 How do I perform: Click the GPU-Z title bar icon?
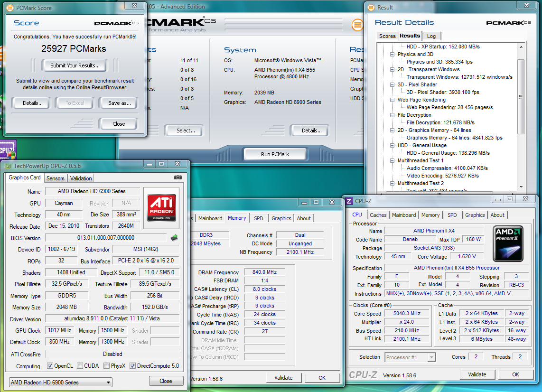[8, 166]
